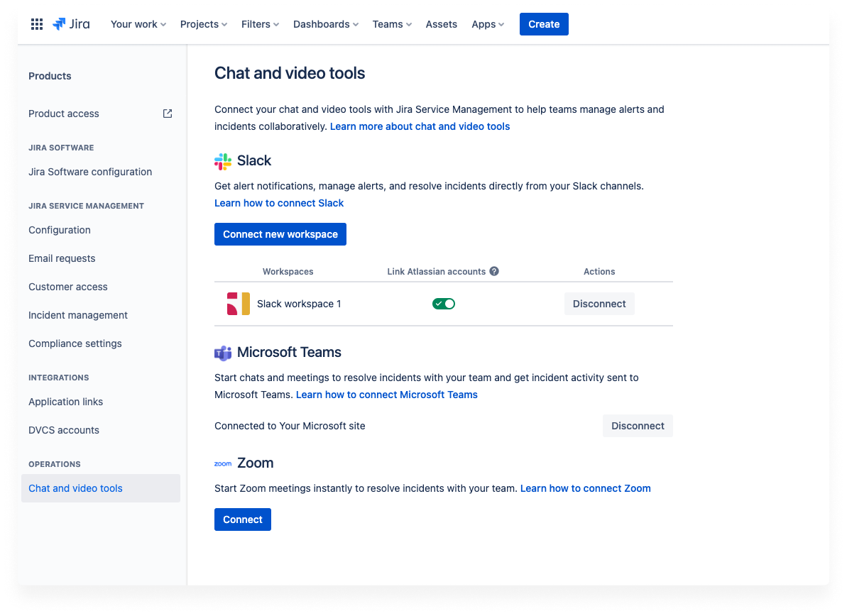Viewport: 847px width, 616px height.
Task: Click the Create button
Action: click(544, 23)
